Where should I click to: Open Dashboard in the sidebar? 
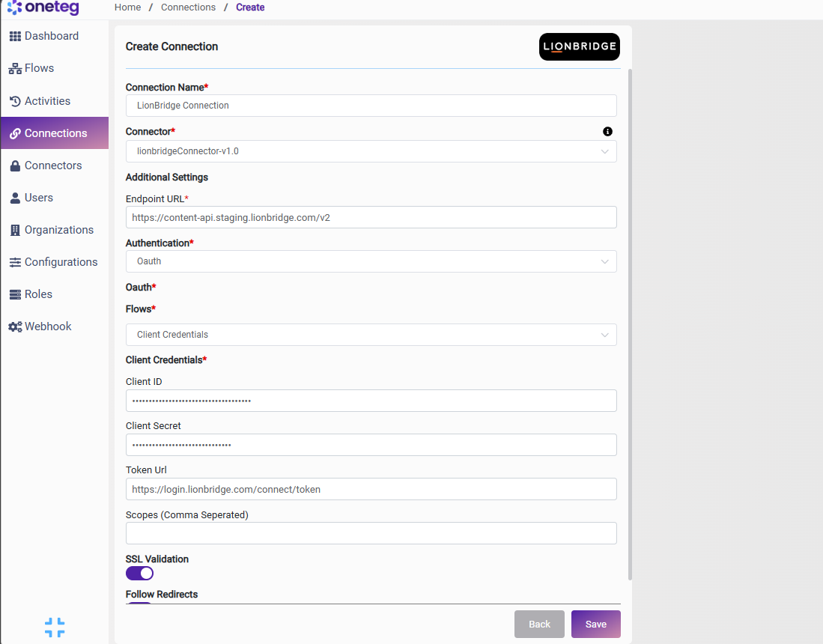(x=55, y=36)
